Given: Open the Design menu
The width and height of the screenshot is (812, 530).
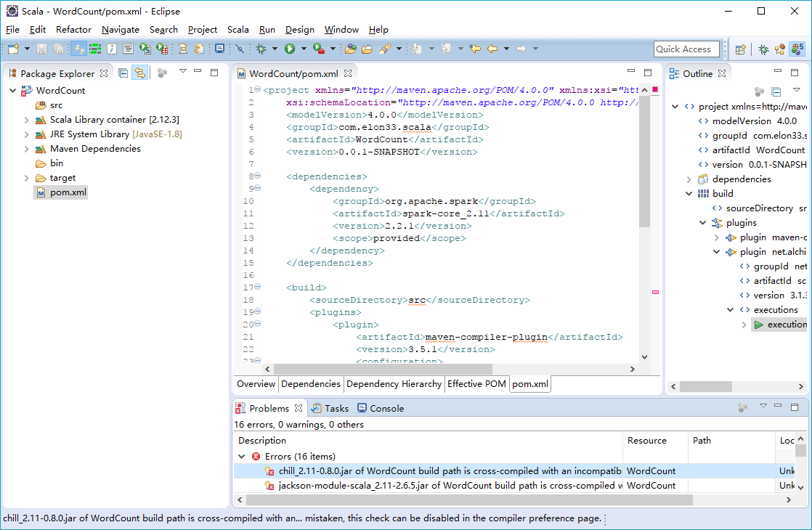Looking at the screenshot, I should point(300,30).
